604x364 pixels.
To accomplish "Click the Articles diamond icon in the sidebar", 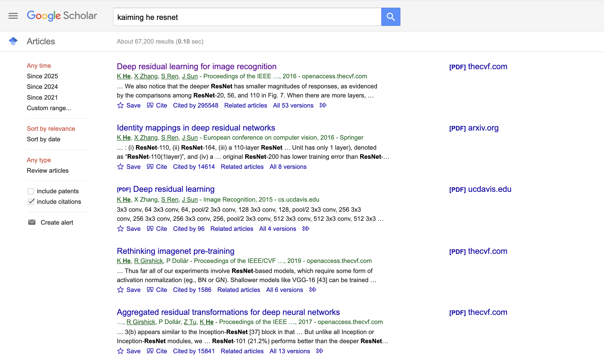I will [x=13, y=41].
